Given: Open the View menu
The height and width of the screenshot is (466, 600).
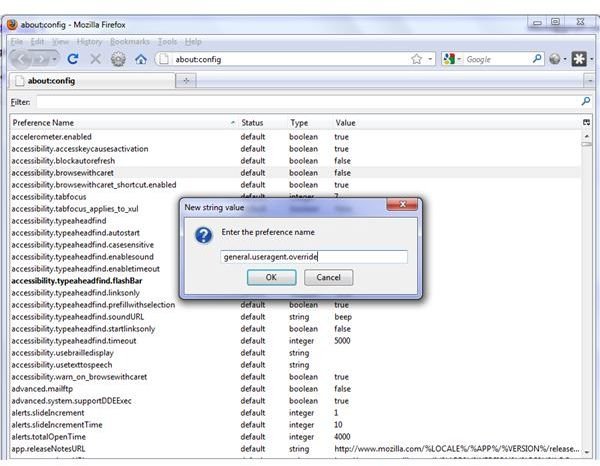Looking at the screenshot, I should click(60, 41).
